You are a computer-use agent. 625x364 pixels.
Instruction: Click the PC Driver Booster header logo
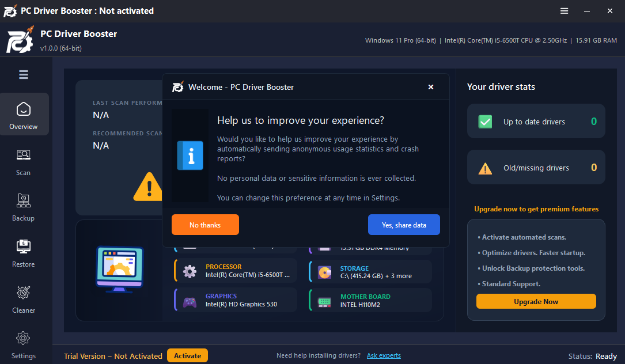coord(20,40)
